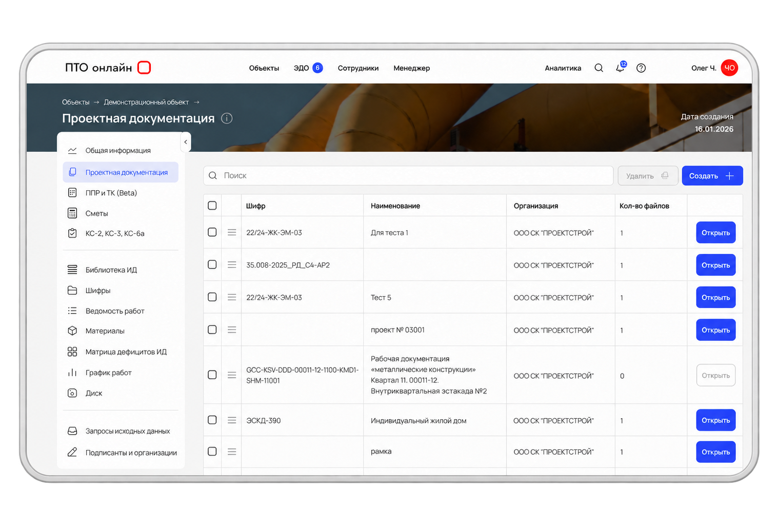Click the drag handle for рамка row
Viewport: 777px width, 532px height.
(232, 452)
